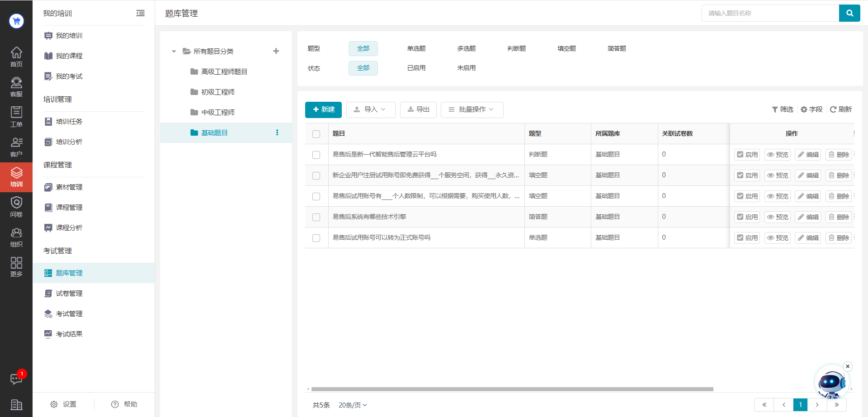Tick the checkbox for 易售后系统有哪些技术引擎

[316, 217]
